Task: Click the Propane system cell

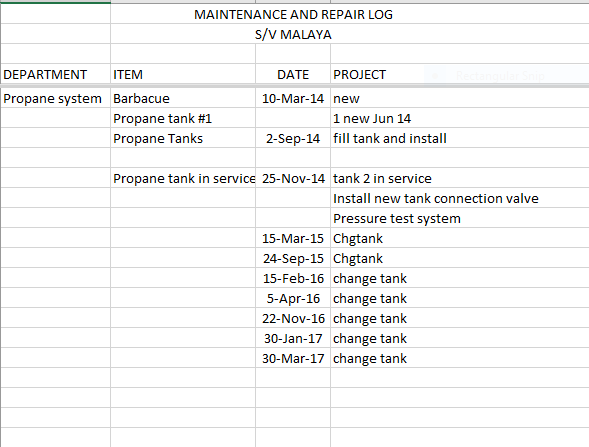Action: click(x=56, y=98)
